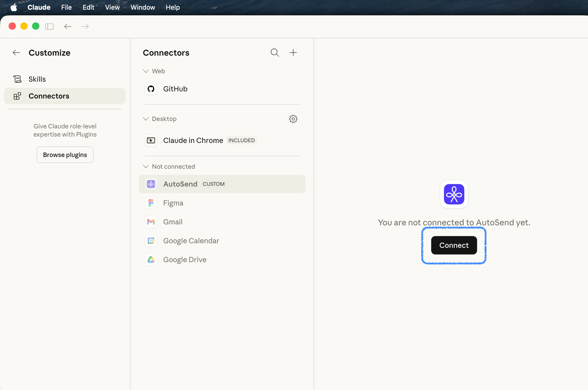The width and height of the screenshot is (588, 390).
Task: Open the Help menu
Action: [173, 7]
